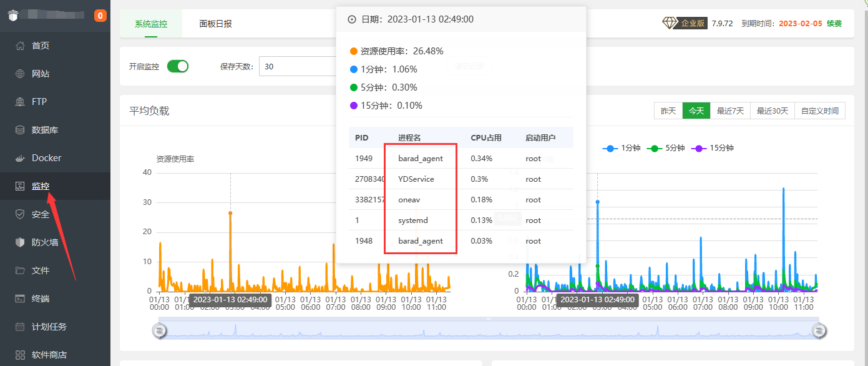Click the 平均负载 section title

pyautogui.click(x=149, y=111)
